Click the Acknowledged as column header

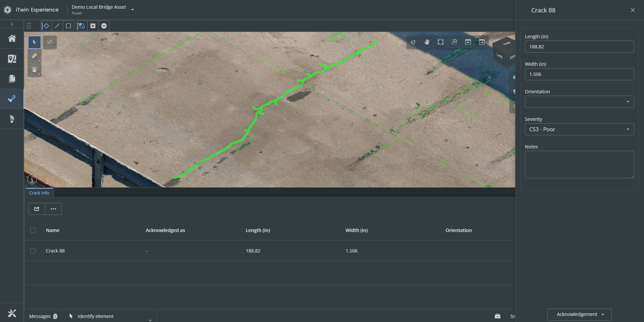165,230
